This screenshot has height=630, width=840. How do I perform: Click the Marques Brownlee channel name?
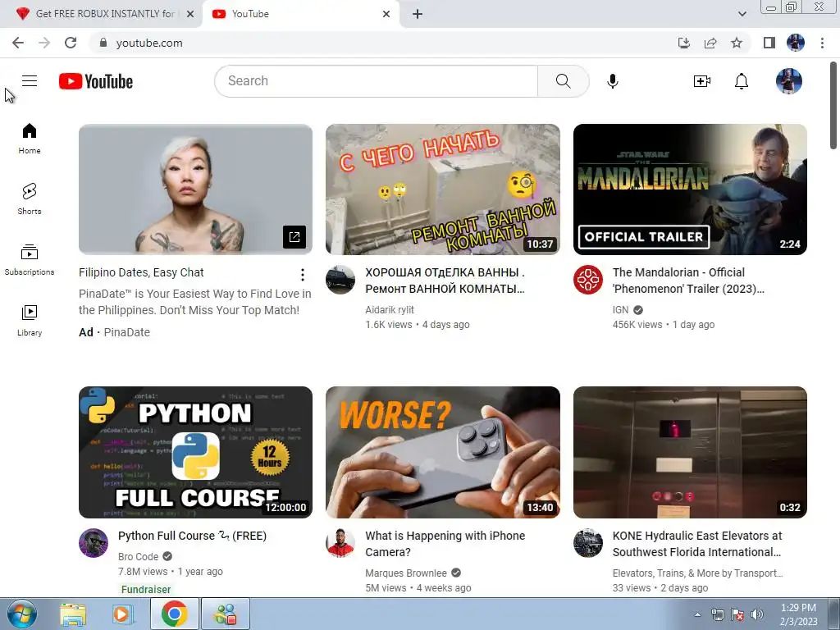point(405,573)
